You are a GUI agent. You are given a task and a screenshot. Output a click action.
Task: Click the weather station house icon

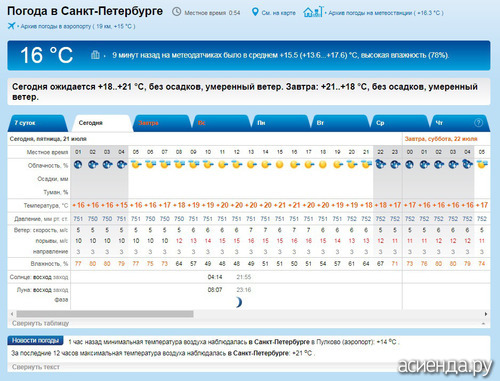313,12
